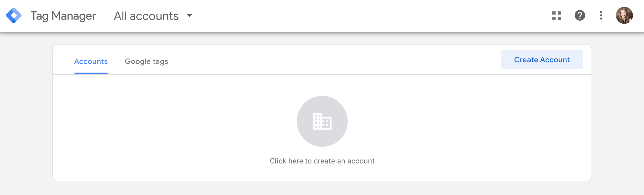Image resolution: width=644 pixels, height=195 pixels.
Task: Get help from the circular question icon
Action: [x=580, y=15]
